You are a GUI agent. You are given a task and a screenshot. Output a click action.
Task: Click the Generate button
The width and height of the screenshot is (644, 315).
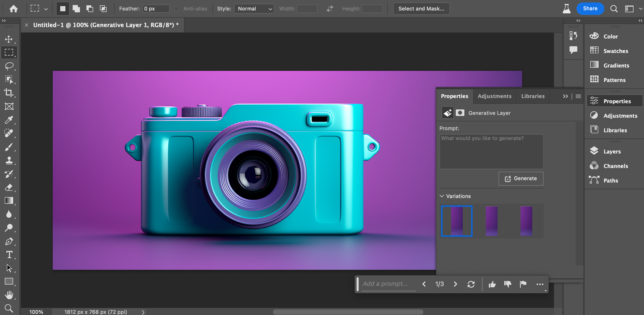coord(521,178)
